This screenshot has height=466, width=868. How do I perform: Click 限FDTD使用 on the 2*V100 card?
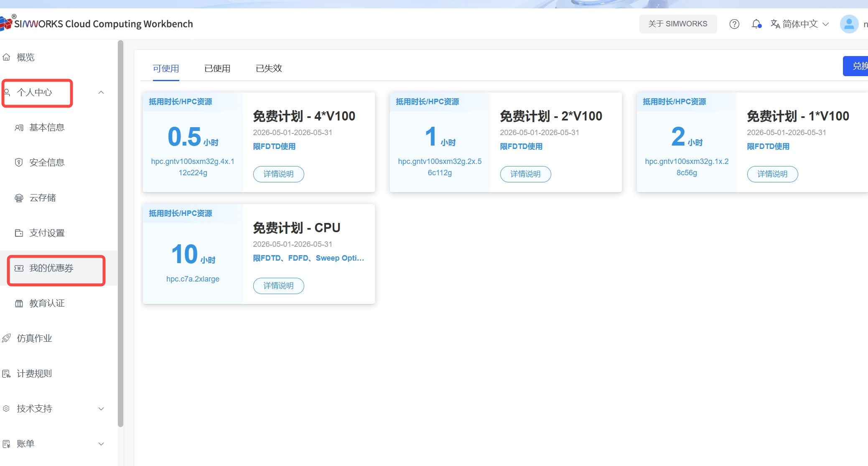521,146
